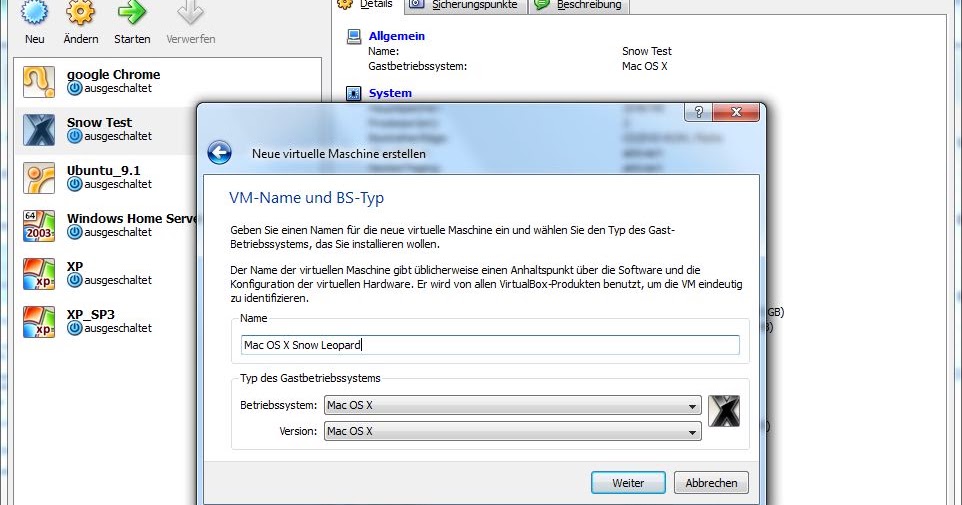Image resolution: width=962 pixels, height=505 pixels.
Task: Click the Allgemein monitor icon
Action: tap(353, 36)
